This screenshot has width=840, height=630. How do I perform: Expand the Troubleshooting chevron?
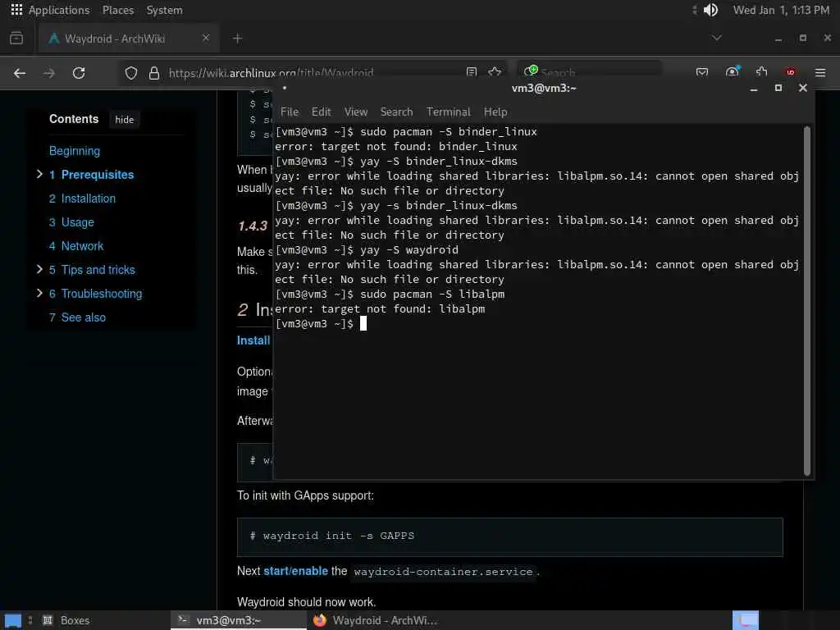pyautogui.click(x=39, y=293)
